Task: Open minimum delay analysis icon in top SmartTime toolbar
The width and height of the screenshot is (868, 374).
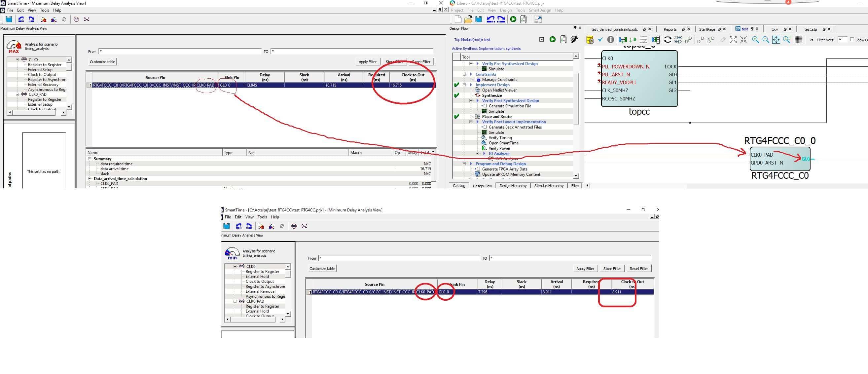Action: coord(54,19)
